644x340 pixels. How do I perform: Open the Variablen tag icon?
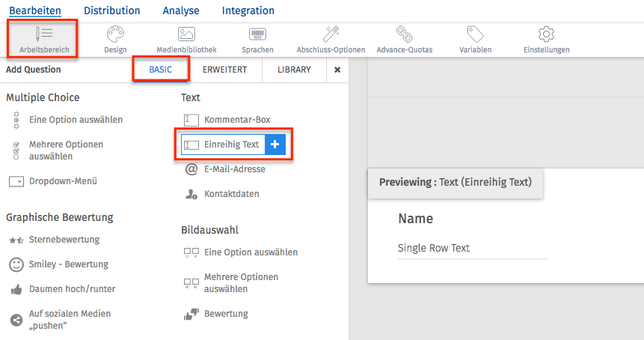(475, 34)
